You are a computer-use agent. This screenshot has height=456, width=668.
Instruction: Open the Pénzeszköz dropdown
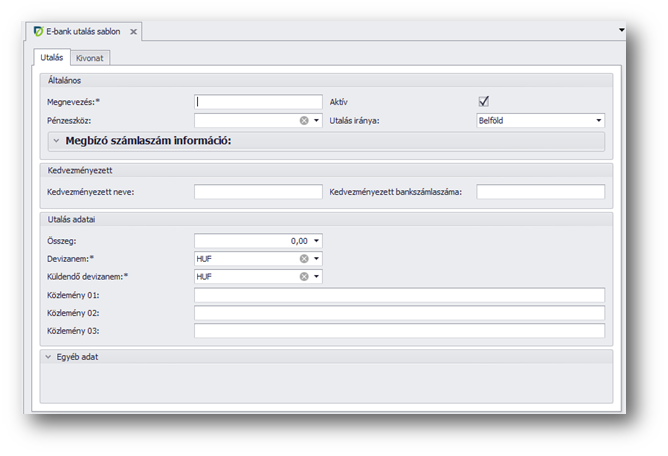pyautogui.click(x=317, y=120)
